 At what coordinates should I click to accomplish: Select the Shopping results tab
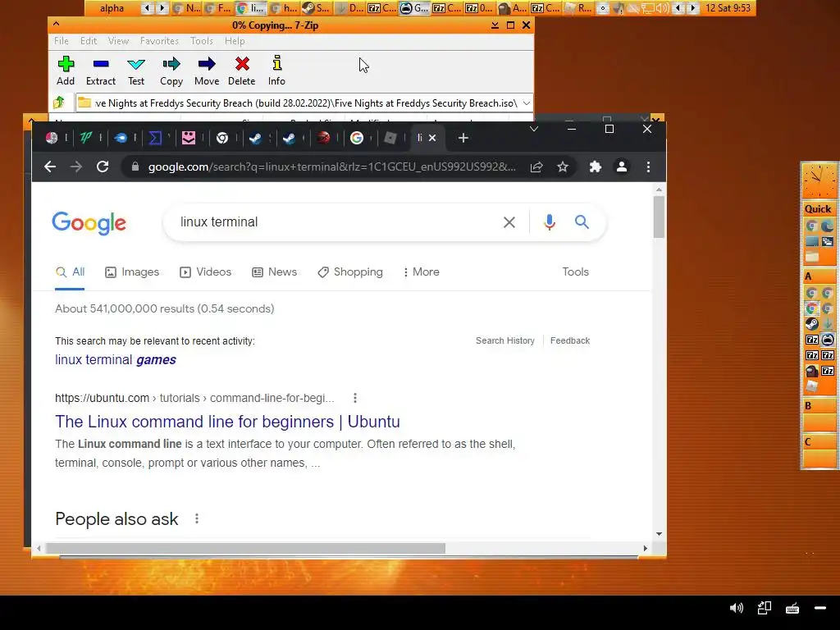(x=350, y=272)
